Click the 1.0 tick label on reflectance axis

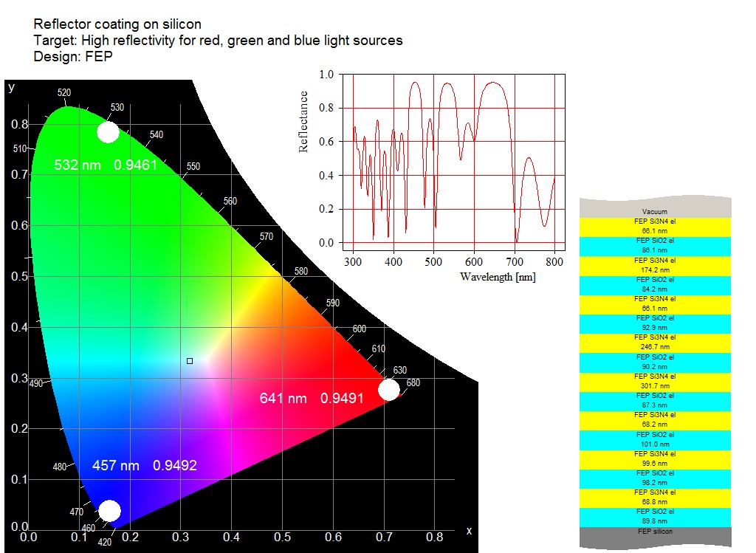pyautogui.click(x=326, y=75)
